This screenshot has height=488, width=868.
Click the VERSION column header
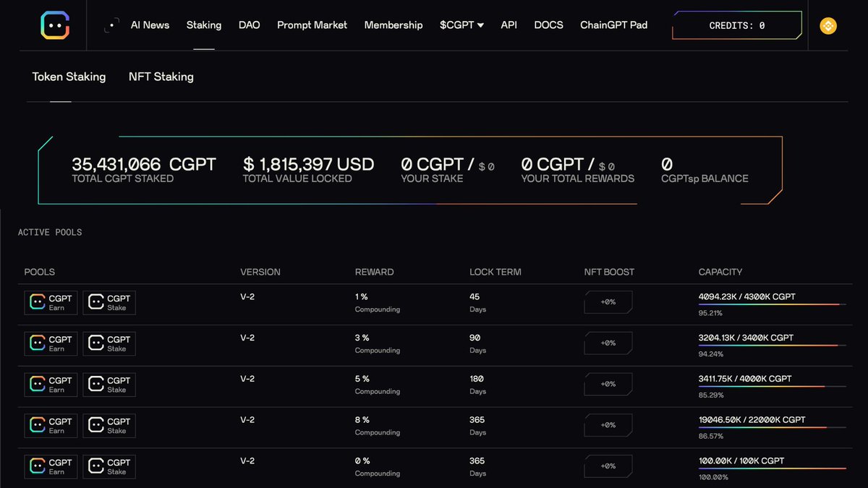[260, 273]
